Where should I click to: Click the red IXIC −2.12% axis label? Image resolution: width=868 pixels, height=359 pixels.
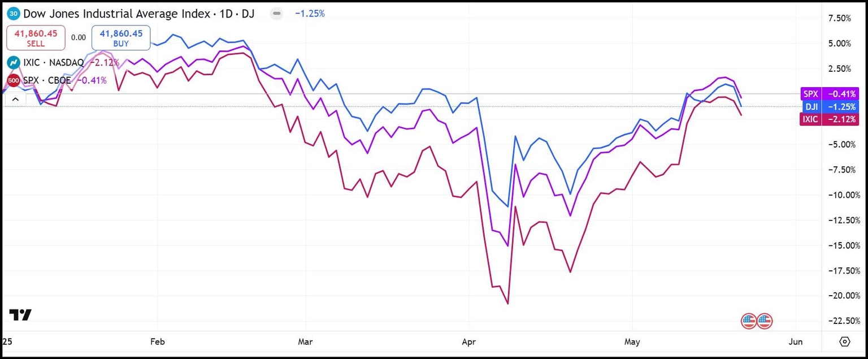point(829,119)
